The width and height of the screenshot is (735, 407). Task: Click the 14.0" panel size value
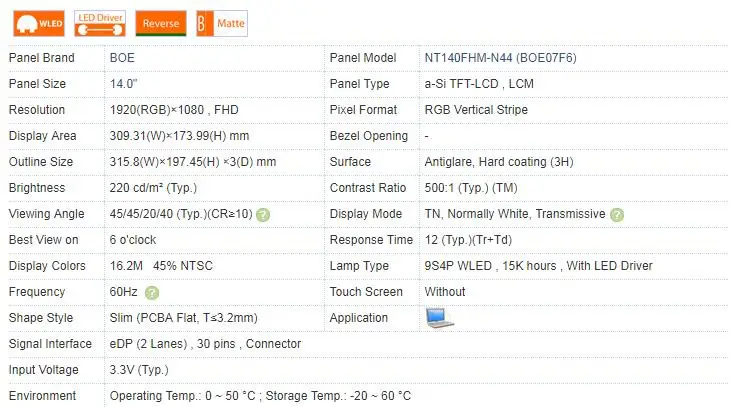[123, 84]
